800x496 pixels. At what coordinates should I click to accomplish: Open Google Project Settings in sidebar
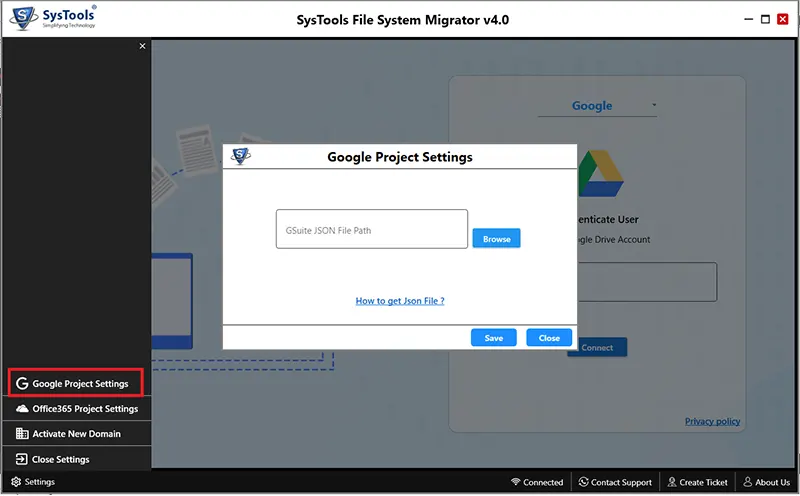pos(76,383)
